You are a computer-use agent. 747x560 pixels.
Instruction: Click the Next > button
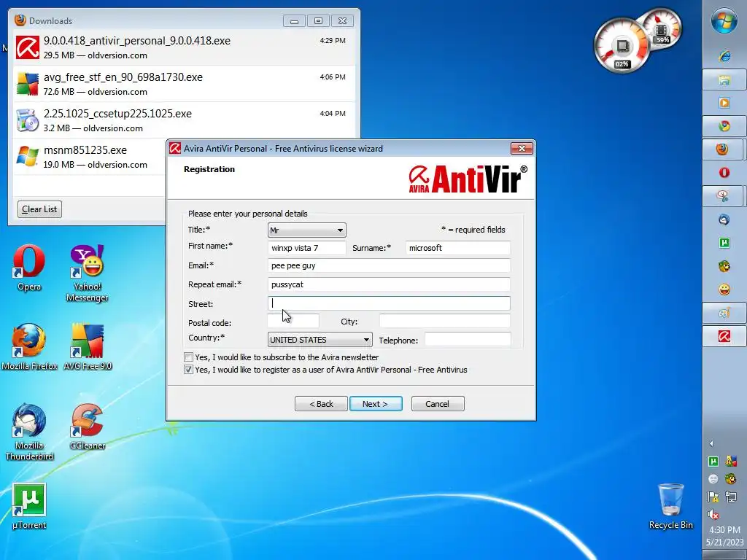pyautogui.click(x=376, y=404)
